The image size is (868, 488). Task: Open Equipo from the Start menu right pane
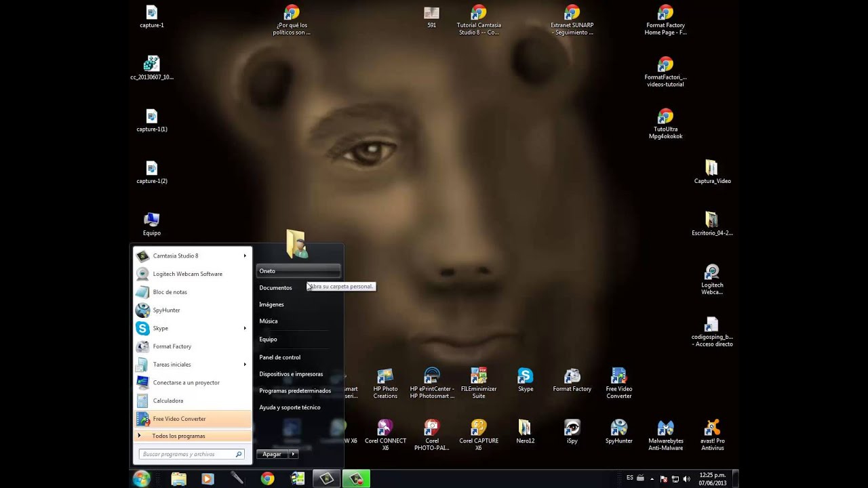(298, 339)
